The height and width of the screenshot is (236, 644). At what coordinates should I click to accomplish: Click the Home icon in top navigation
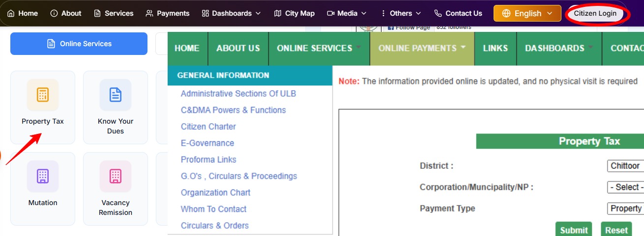tap(11, 13)
